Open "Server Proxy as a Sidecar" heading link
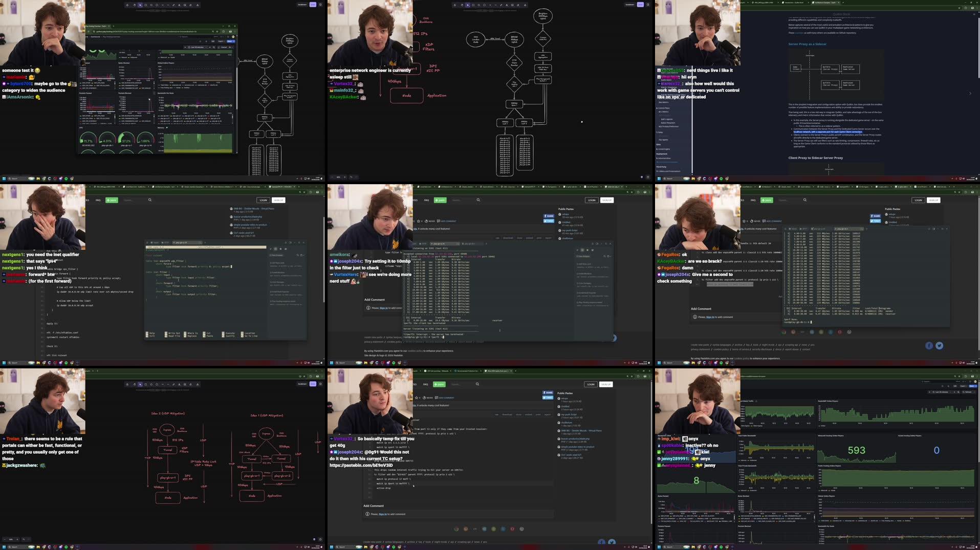The width and height of the screenshot is (980, 550). point(807,44)
